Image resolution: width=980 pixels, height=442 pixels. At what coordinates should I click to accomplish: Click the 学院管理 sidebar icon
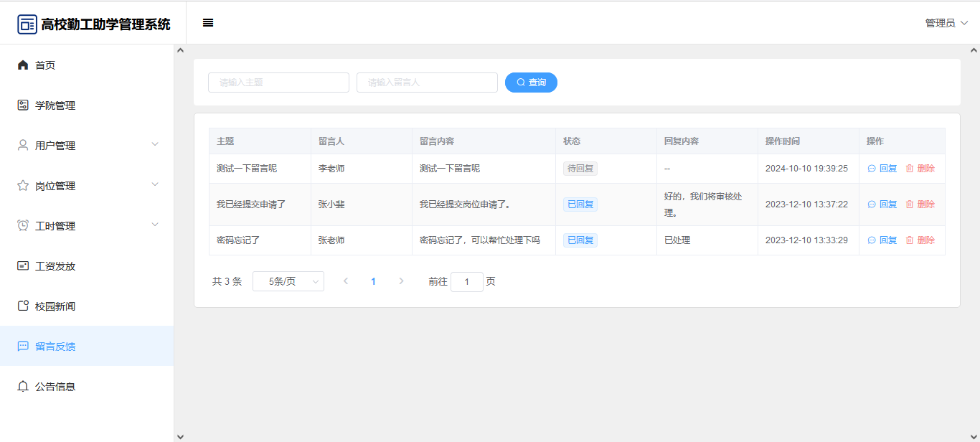pyautogui.click(x=23, y=105)
